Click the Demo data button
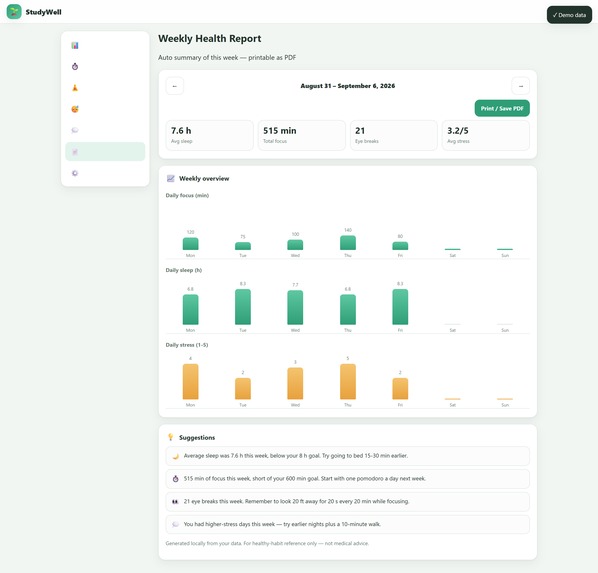This screenshot has height=573, width=598. pos(569,15)
